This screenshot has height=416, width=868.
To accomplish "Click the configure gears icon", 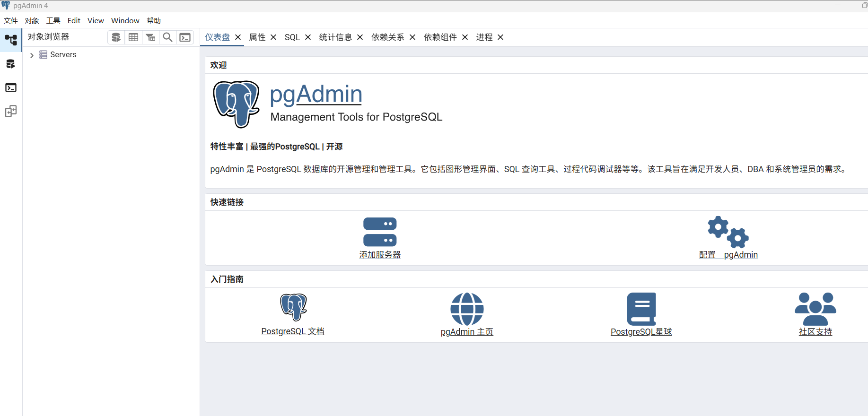I will pos(728,232).
